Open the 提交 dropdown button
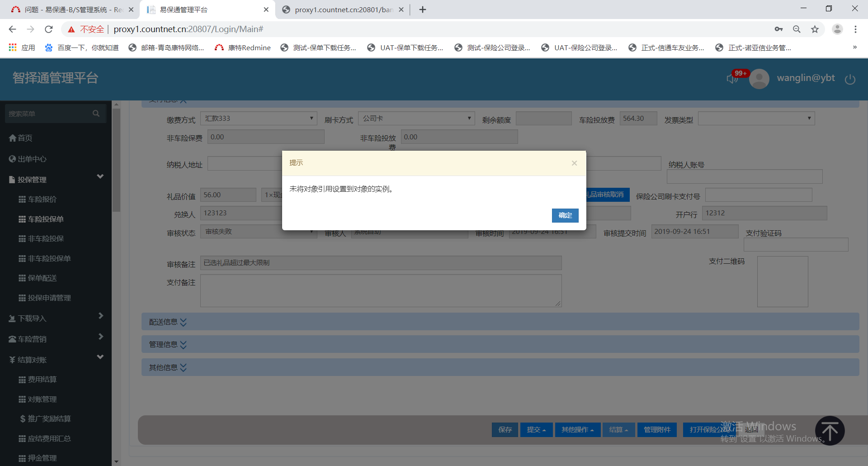 [x=537, y=429]
